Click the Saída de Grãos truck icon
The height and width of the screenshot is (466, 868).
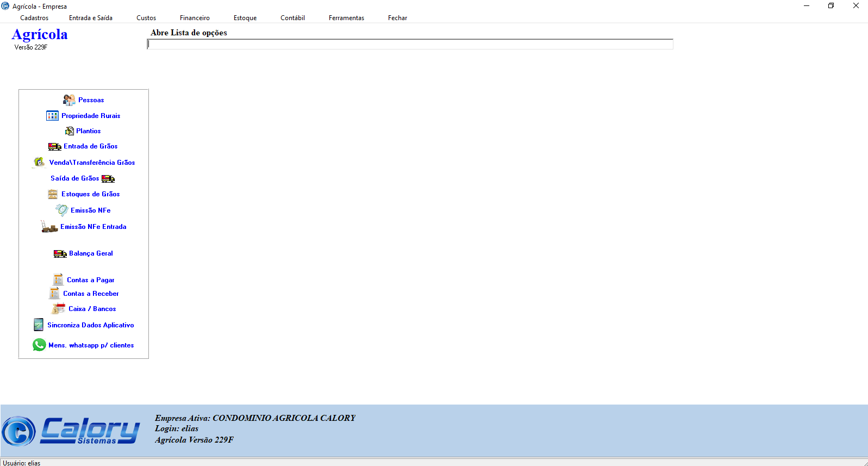point(108,178)
